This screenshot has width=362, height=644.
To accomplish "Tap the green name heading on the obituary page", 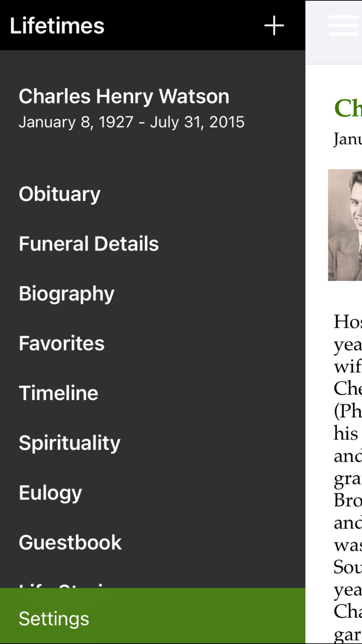I will click(349, 108).
